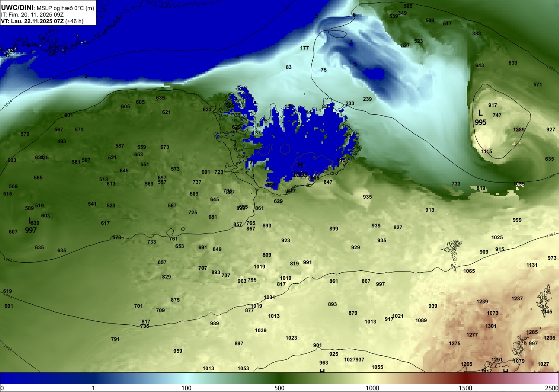The image size is (559, 392).
Task: Click the 1065 value
Action: pos(469,271)
